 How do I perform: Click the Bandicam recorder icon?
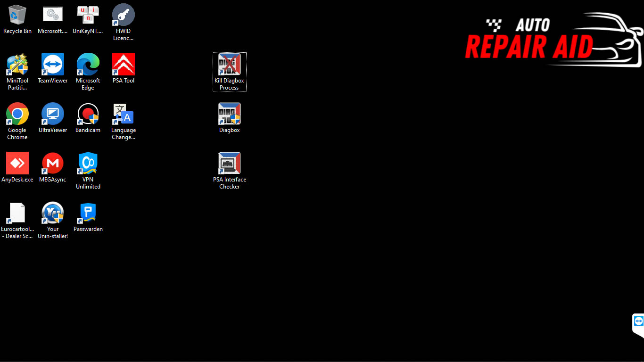click(x=88, y=114)
